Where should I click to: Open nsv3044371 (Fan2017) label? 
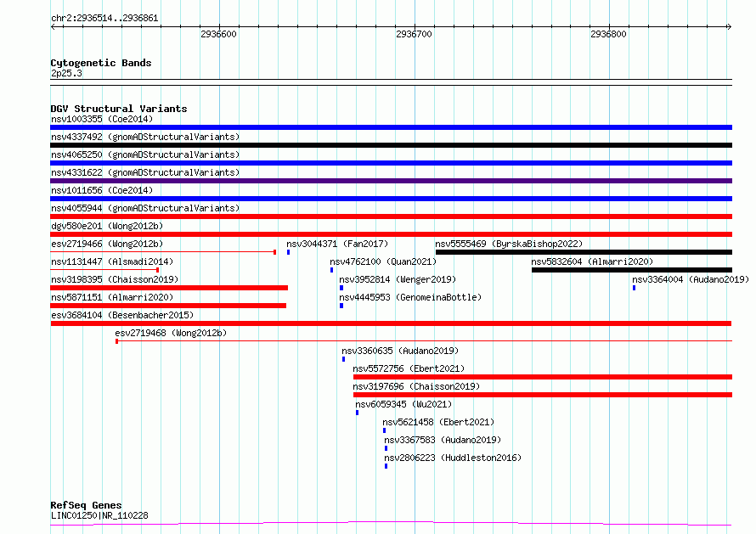pyautogui.click(x=337, y=244)
